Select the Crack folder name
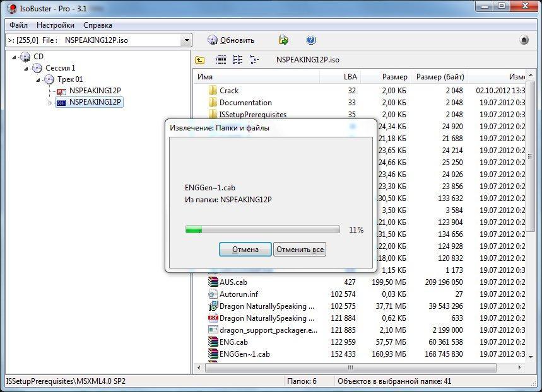Image resolution: width=542 pixels, height=392 pixels. point(229,91)
